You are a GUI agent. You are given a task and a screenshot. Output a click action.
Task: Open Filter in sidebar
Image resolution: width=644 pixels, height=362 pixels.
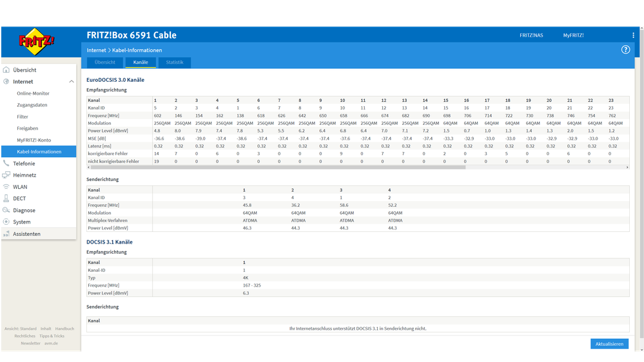22,117
